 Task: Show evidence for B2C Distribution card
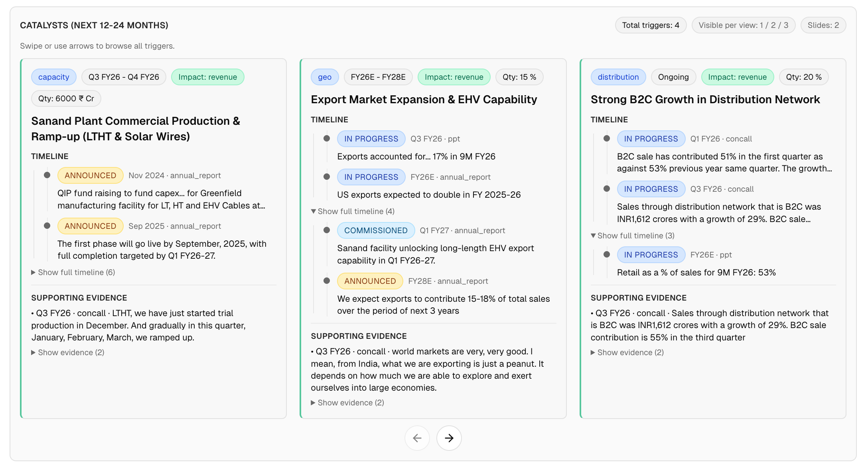627,352
